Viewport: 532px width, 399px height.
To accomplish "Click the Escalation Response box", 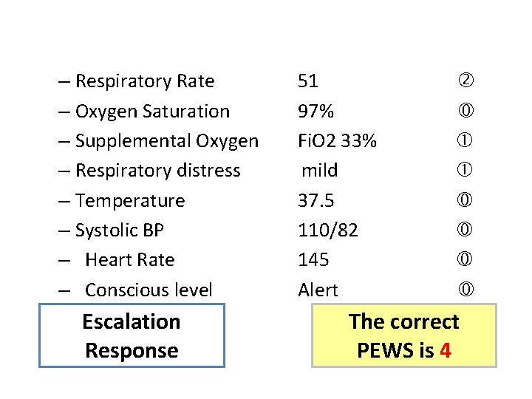I will pos(132,336).
